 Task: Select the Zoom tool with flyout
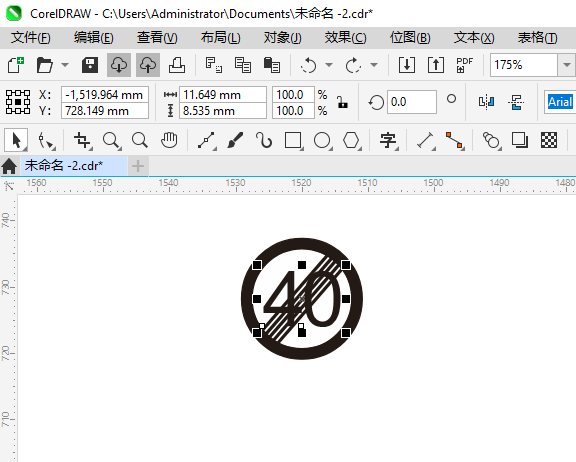tap(111, 141)
